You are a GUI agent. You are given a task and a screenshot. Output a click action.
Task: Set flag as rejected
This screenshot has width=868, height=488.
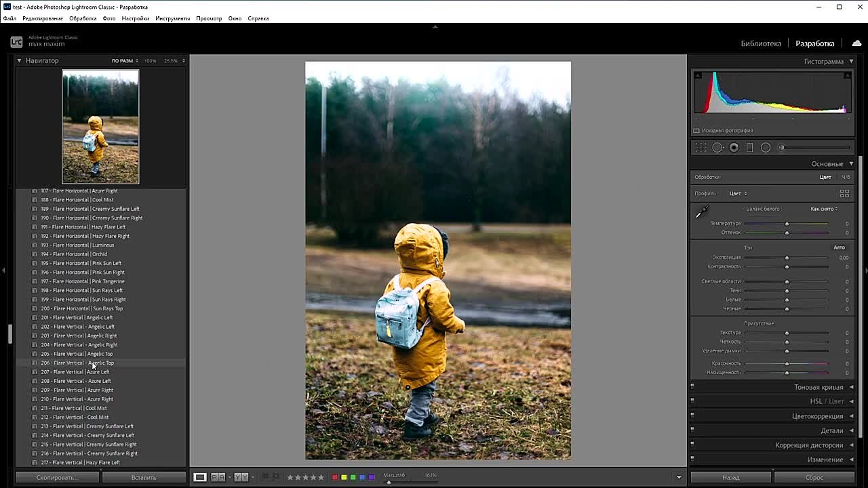click(x=275, y=477)
